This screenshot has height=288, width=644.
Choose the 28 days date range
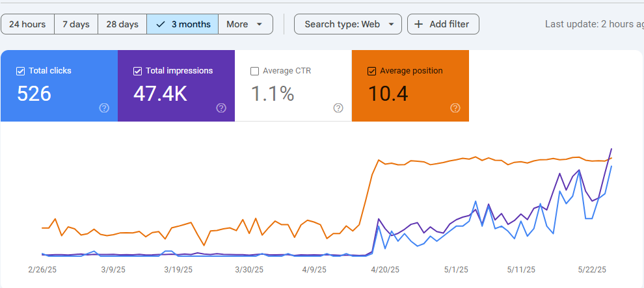coord(122,24)
